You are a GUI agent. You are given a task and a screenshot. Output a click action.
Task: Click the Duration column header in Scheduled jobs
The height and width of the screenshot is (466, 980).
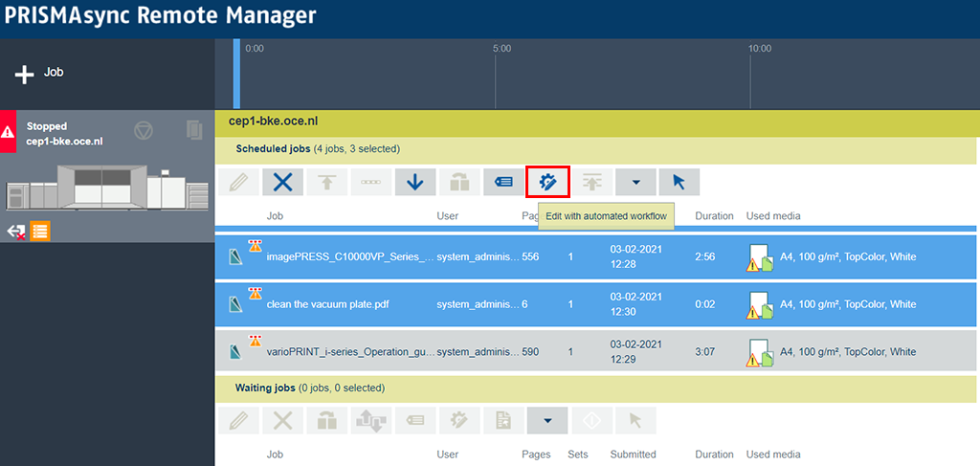(x=714, y=216)
